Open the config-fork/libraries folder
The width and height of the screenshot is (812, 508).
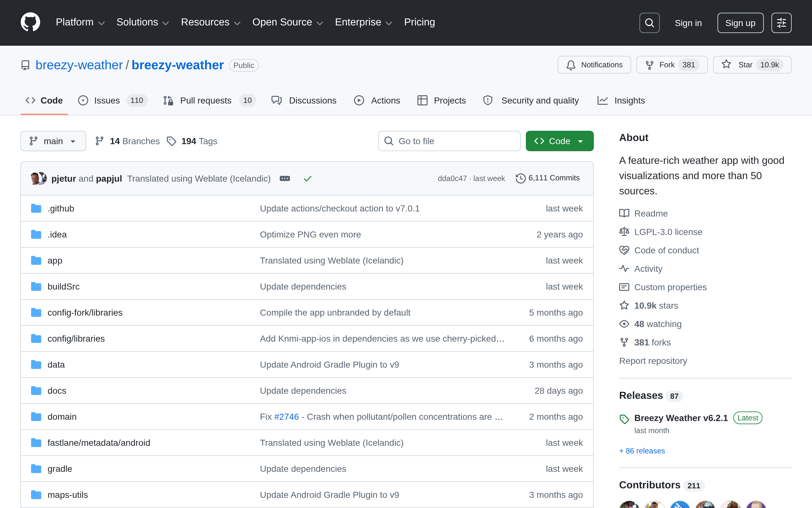click(x=85, y=312)
